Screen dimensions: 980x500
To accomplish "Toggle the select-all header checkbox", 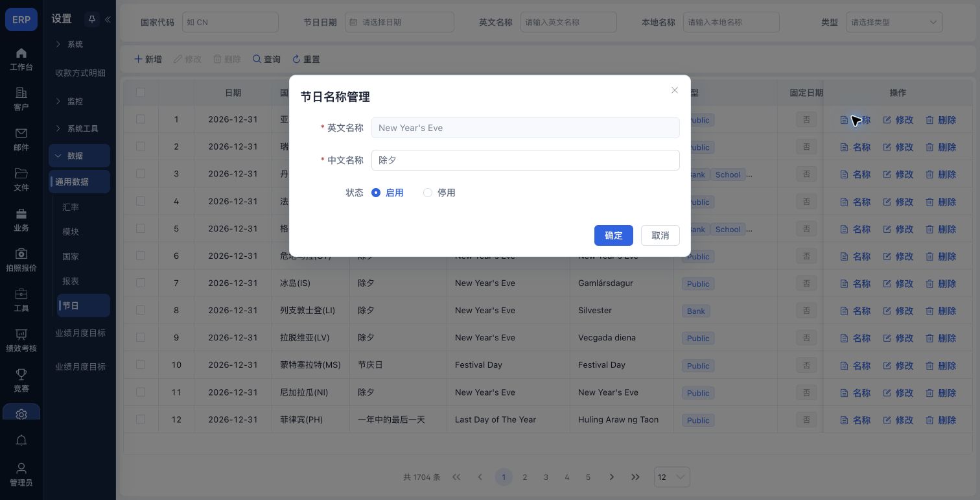I will tap(141, 92).
